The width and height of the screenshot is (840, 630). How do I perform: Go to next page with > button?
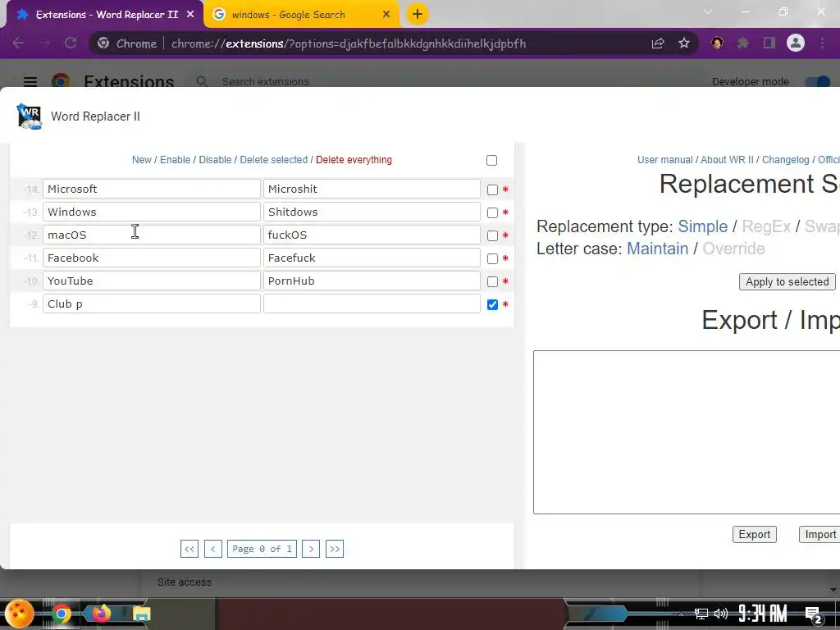point(311,549)
